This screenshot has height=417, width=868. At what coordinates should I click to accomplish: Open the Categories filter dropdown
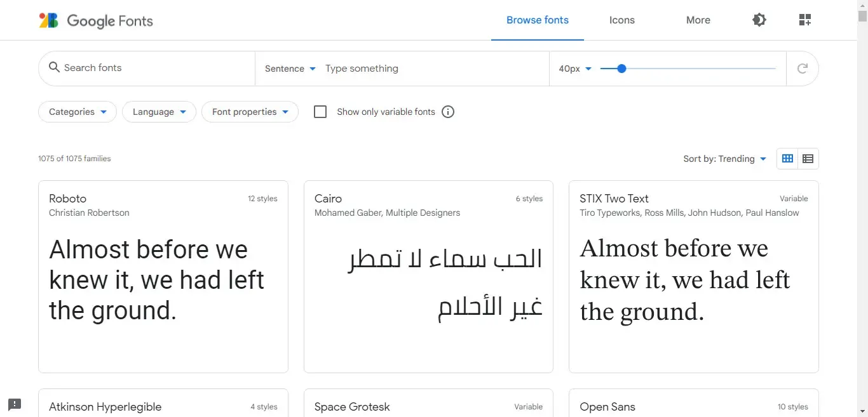tap(78, 112)
